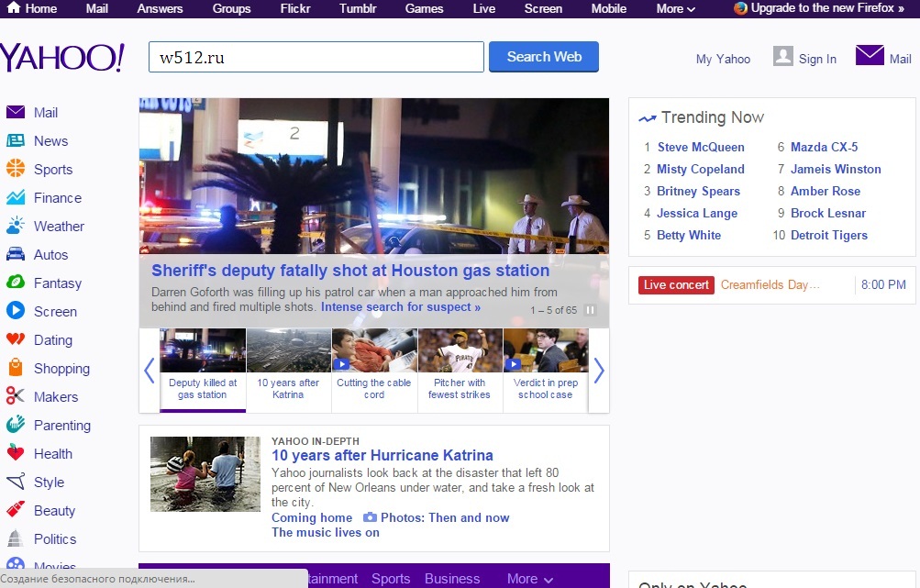Open the Sheriff's deputy fatally shot headline
920x588 pixels.
(x=350, y=271)
